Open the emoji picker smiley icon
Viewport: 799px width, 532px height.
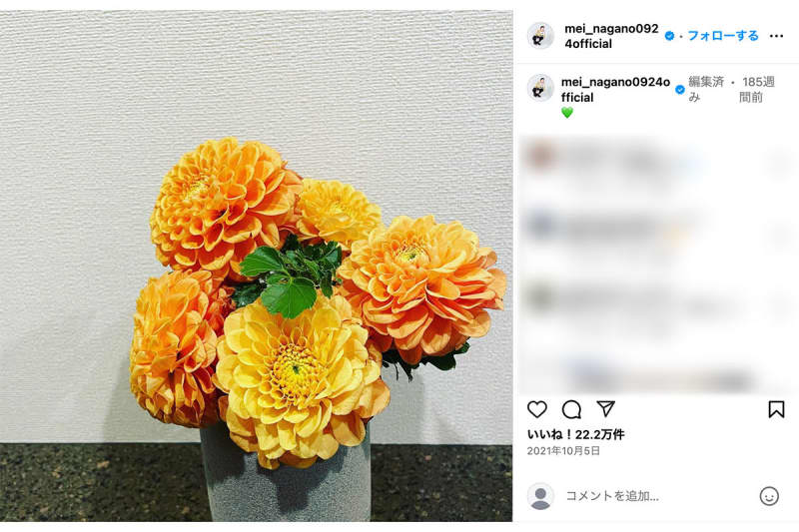[769, 496]
